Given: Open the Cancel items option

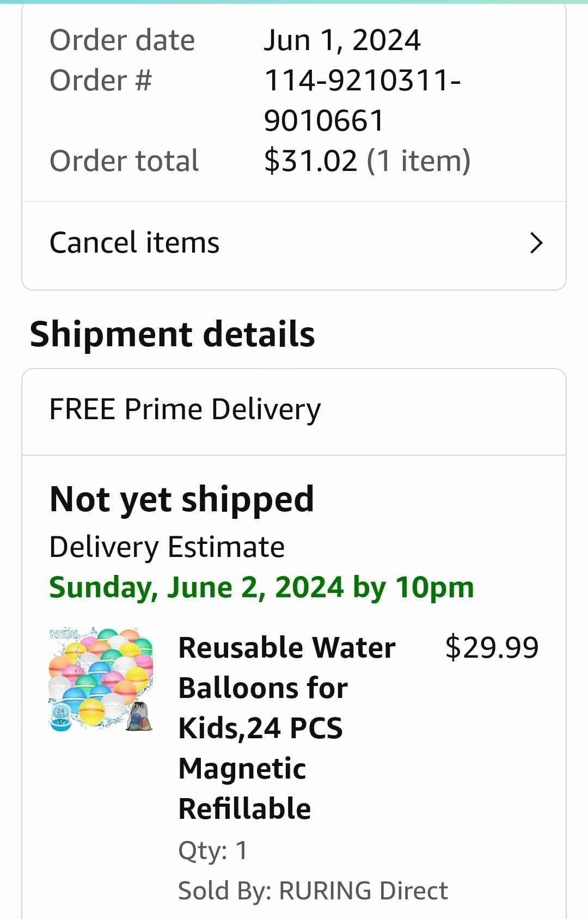Looking at the screenshot, I should pyautogui.click(x=134, y=243).
